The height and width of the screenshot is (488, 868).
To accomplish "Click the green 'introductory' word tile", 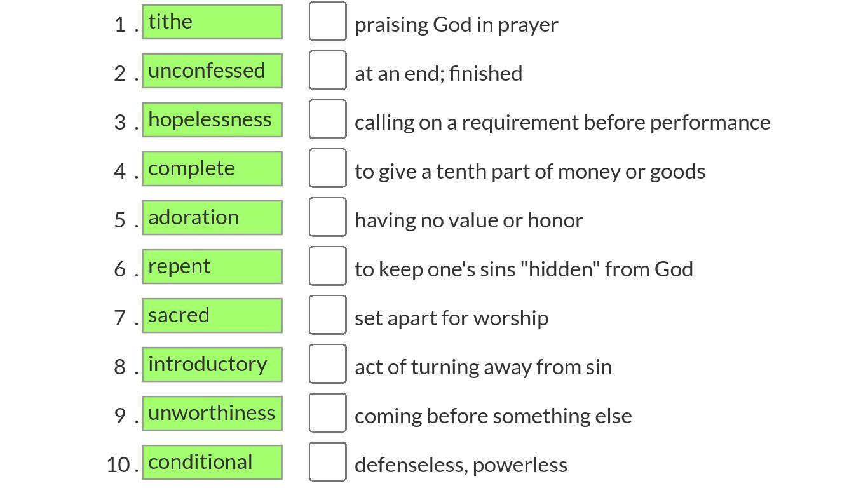I will [212, 365].
